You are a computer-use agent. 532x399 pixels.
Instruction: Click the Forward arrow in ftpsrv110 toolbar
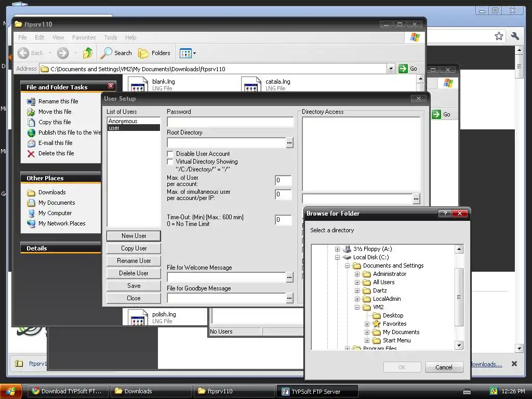[x=63, y=53]
